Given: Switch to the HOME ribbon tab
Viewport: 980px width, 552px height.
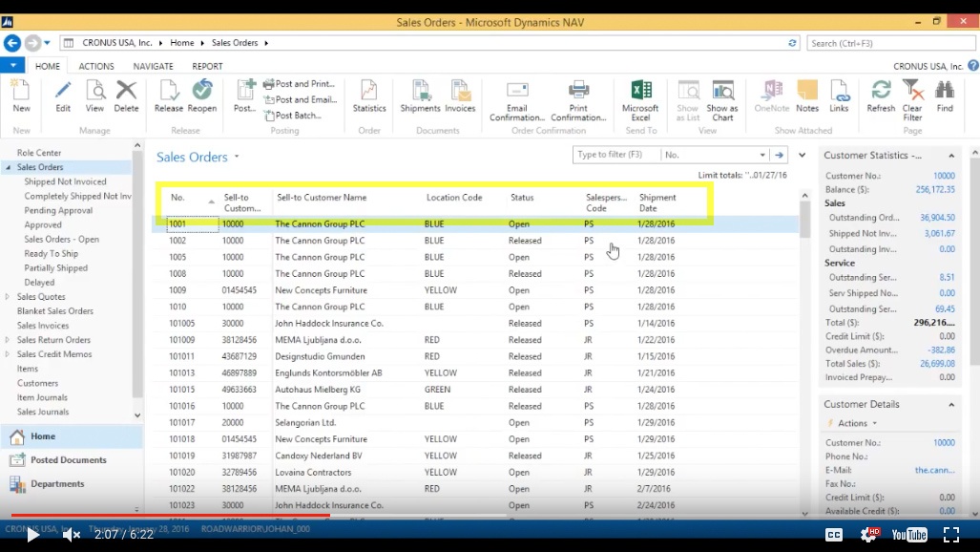Looking at the screenshot, I should pos(48,66).
